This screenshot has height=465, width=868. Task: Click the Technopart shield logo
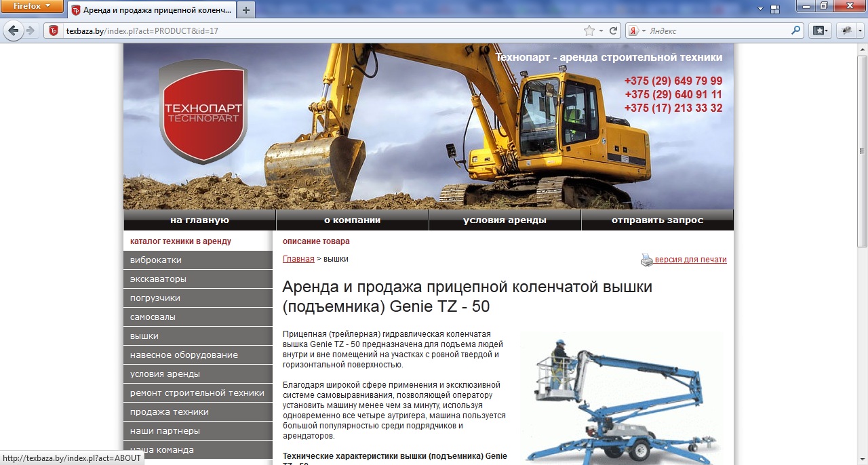pyautogui.click(x=202, y=112)
